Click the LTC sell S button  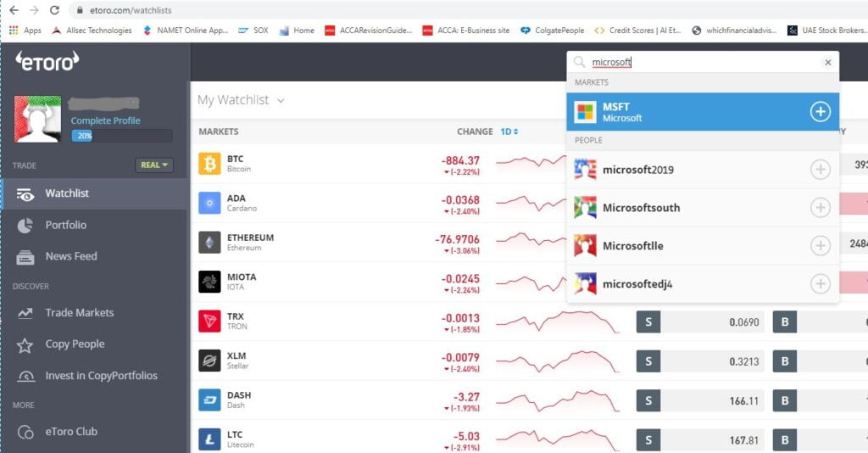tap(648, 439)
